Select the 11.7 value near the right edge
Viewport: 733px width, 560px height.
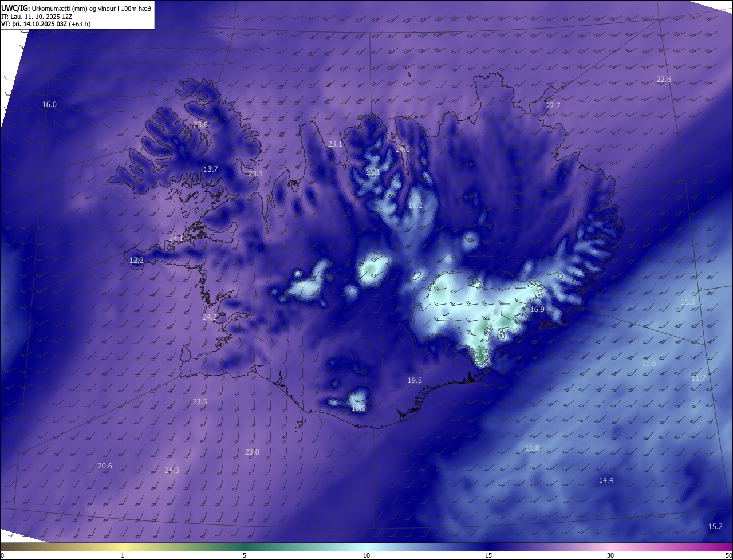coord(699,378)
